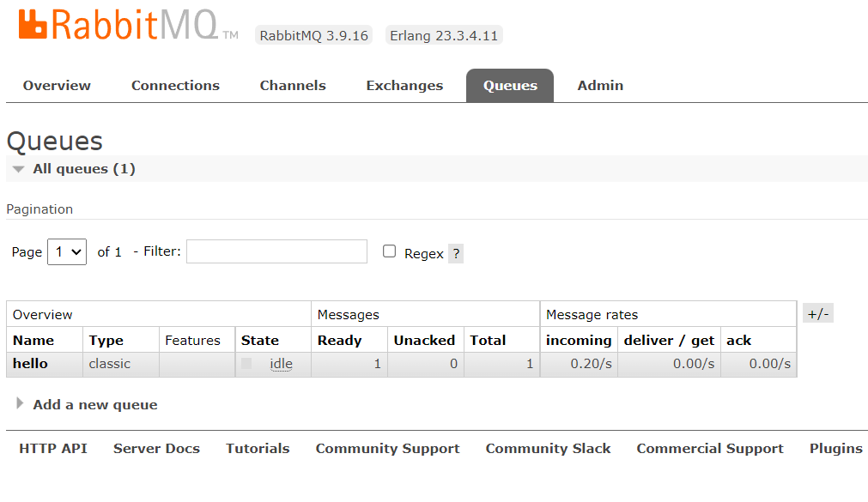Click into the Filter input field
Screen dimensions: 868x502
point(276,251)
